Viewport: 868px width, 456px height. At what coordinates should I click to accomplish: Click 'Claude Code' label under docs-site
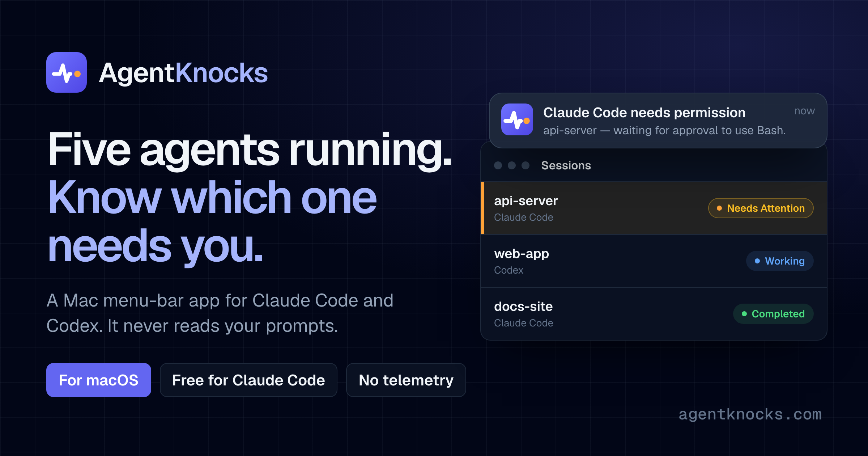click(523, 323)
